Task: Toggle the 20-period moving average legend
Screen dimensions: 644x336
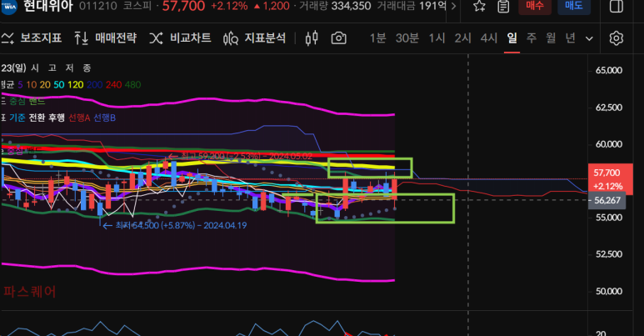Action: coord(45,85)
